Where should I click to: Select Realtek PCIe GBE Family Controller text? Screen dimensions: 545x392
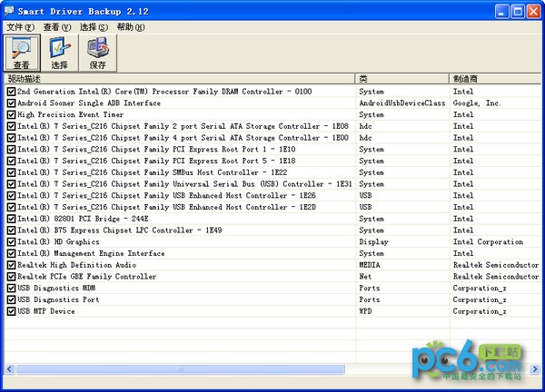87,277
